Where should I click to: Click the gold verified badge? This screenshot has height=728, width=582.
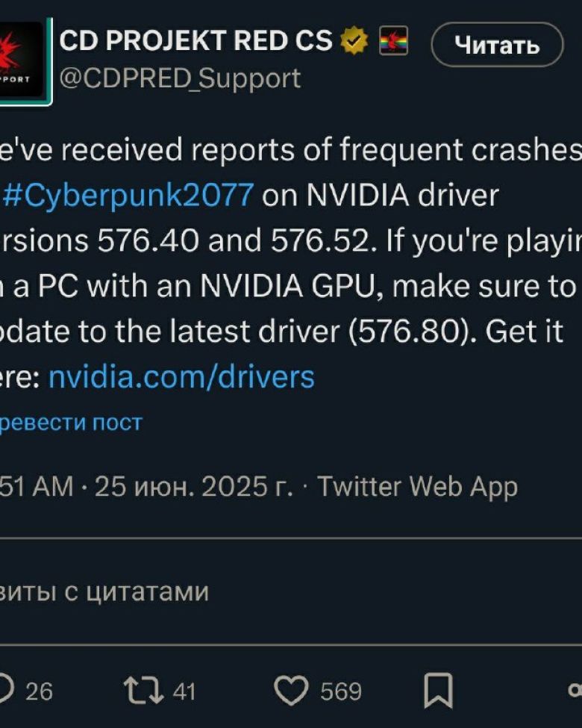(354, 41)
